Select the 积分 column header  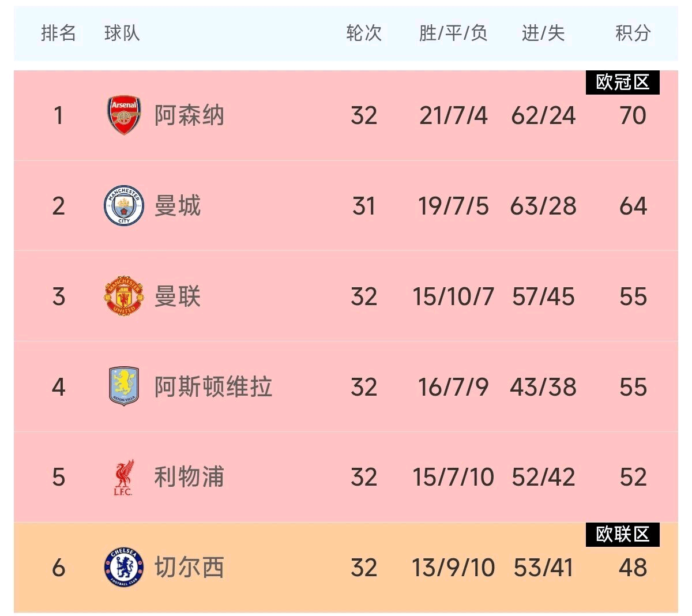coord(633,33)
